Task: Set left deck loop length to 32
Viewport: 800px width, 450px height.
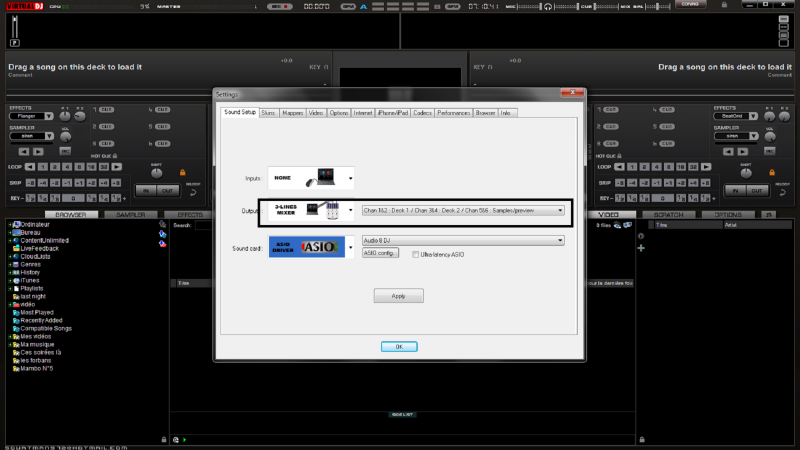Action: tap(104, 167)
